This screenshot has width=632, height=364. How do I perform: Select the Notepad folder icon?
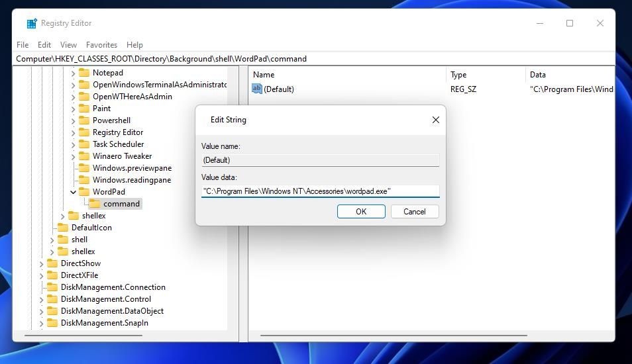click(84, 73)
